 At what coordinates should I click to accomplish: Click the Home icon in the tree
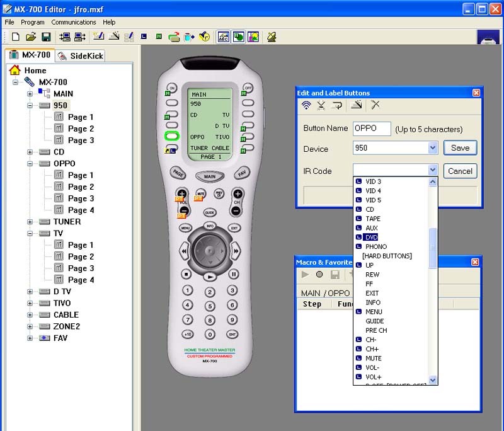coord(14,70)
